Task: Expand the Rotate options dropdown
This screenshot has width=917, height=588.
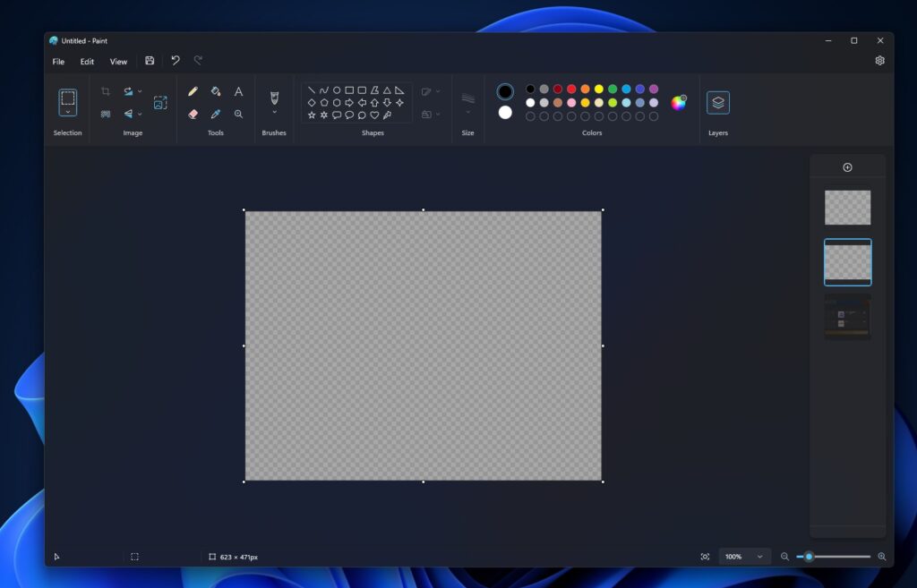Action: [140, 90]
